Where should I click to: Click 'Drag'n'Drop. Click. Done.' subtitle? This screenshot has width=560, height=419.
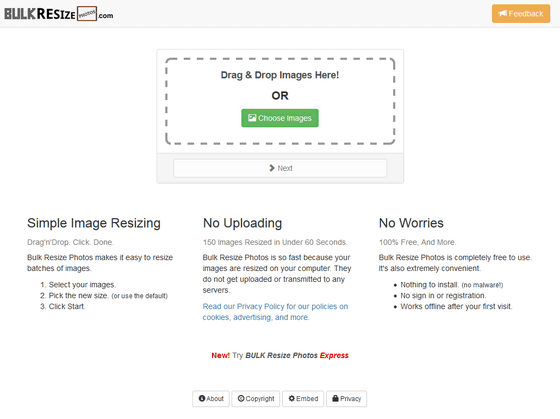(x=70, y=242)
